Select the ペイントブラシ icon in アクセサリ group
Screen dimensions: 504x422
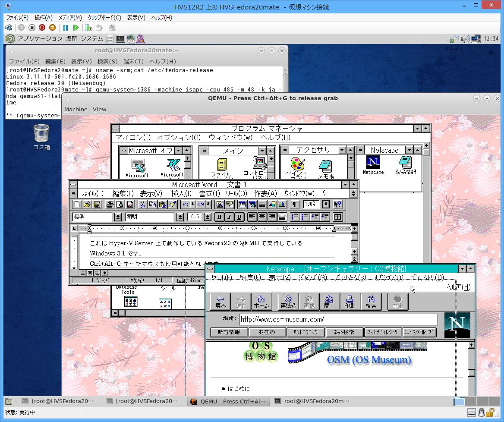(x=297, y=167)
